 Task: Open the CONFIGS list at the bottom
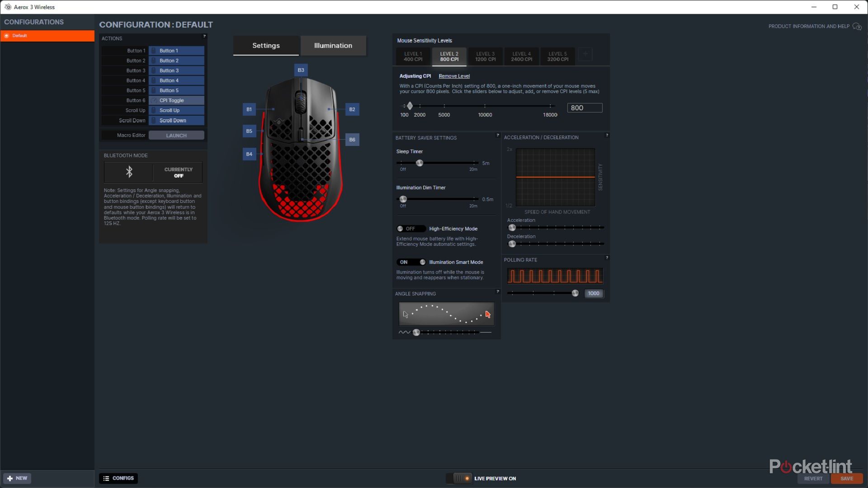(118, 478)
